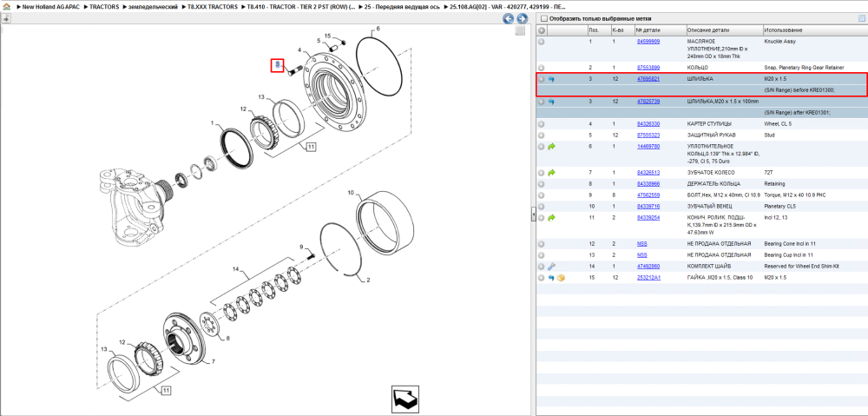Select callout number 1 on the diagram

coord(212,122)
